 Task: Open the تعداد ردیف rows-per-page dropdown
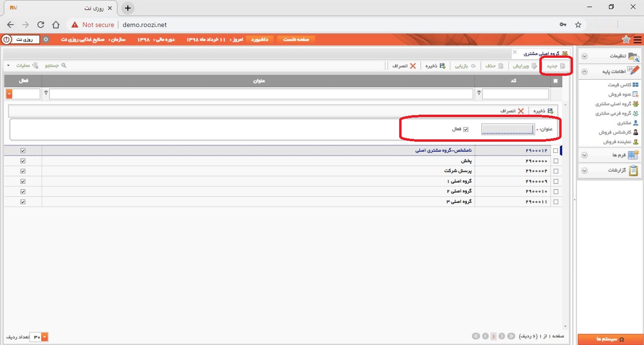tap(45, 337)
